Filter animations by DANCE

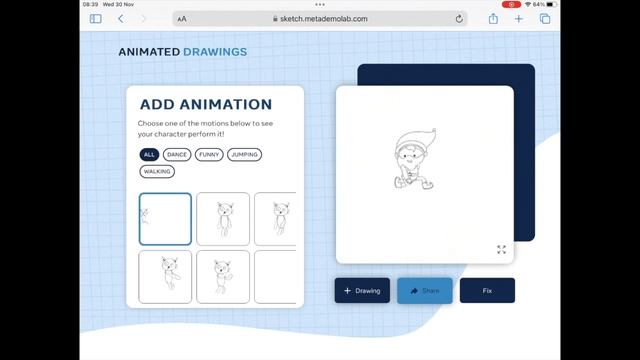coord(177,155)
